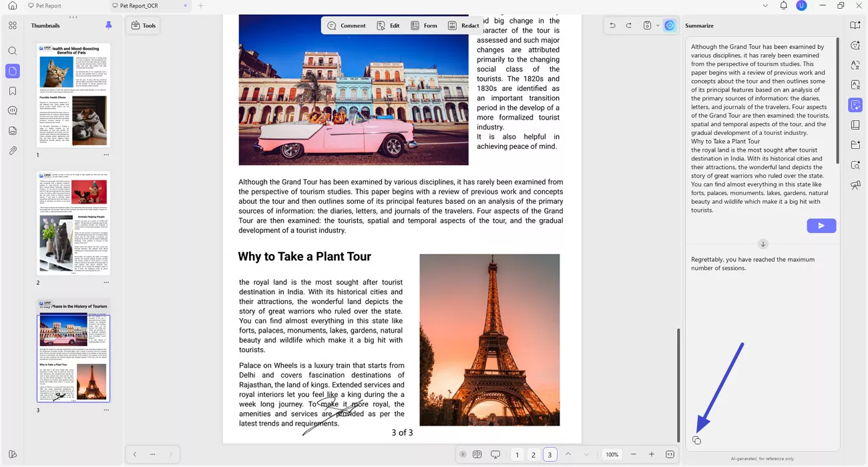Expand the document title dropdown chevron
The image size is (868, 467).
(x=765, y=5)
